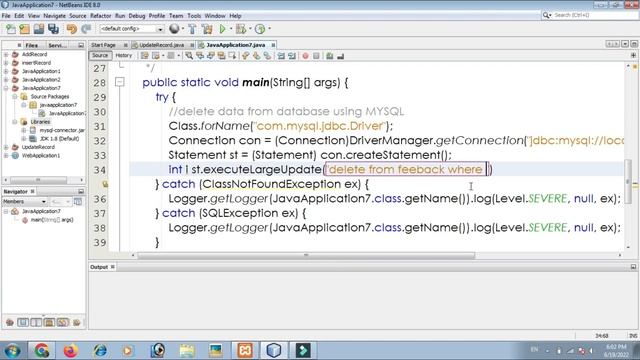Click the Shift Line Left icon
The height and width of the screenshot is (360, 640).
pyautogui.click(x=281, y=56)
